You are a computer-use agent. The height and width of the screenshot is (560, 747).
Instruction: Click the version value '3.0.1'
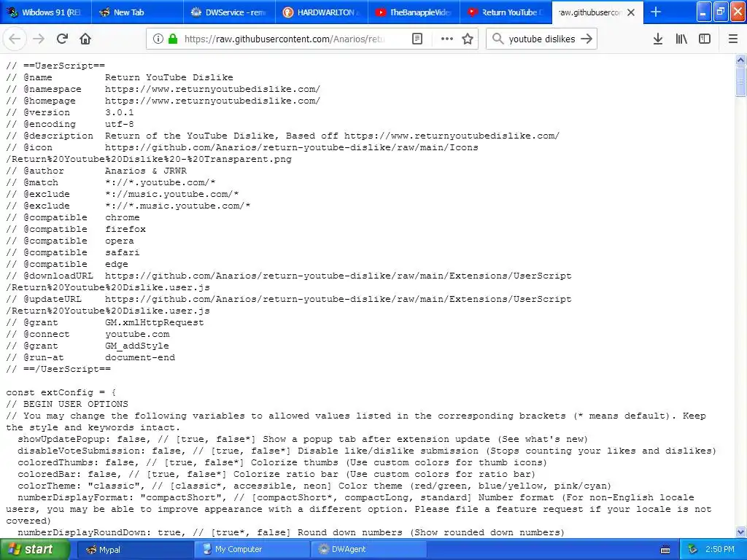tap(120, 112)
